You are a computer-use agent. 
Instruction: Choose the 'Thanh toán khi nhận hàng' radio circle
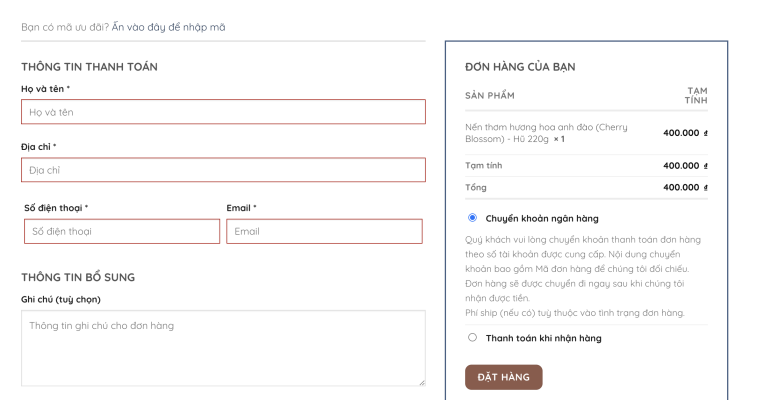[472, 338]
